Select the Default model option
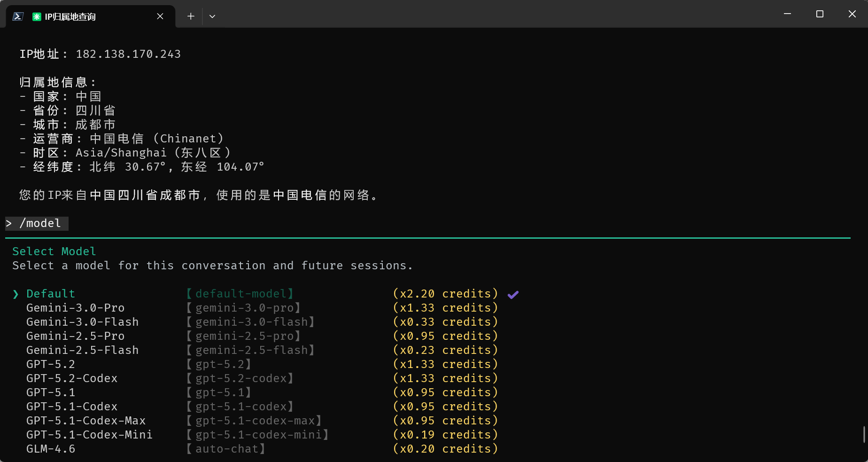 (51, 294)
